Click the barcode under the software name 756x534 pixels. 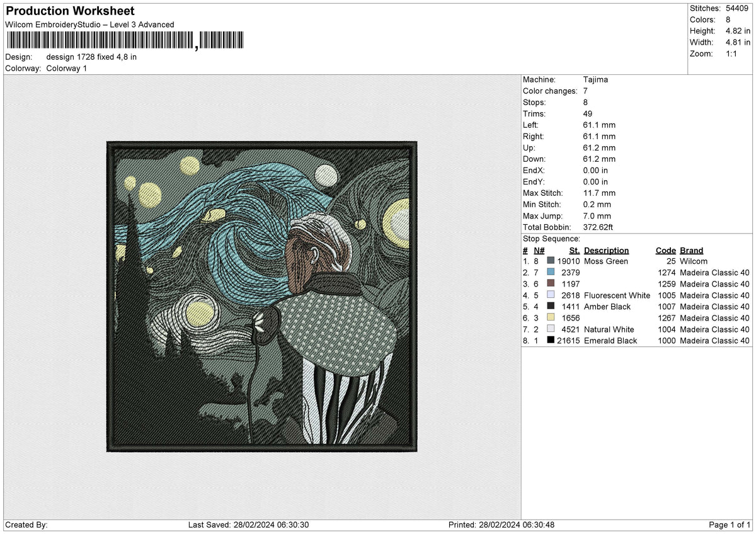[124, 41]
